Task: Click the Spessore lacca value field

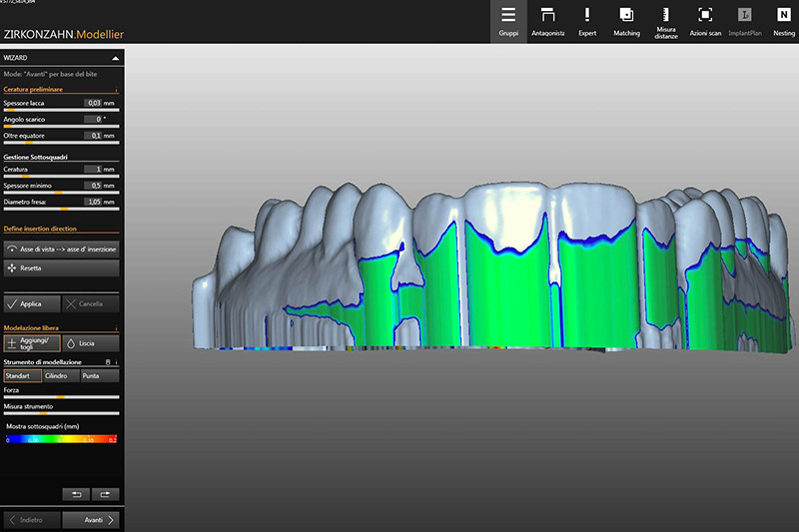Action: pos(93,103)
